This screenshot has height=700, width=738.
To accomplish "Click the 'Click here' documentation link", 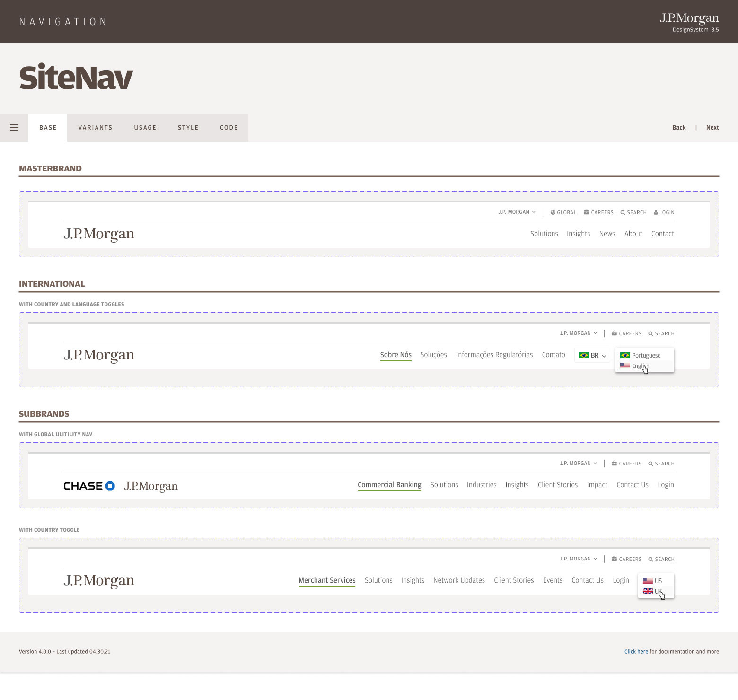I will tap(636, 652).
